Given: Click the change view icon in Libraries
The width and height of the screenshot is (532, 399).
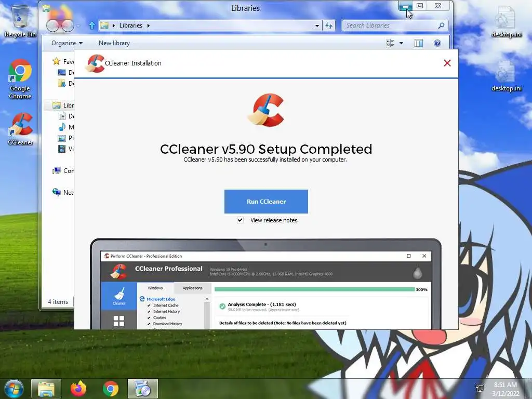Looking at the screenshot, I should 390,43.
